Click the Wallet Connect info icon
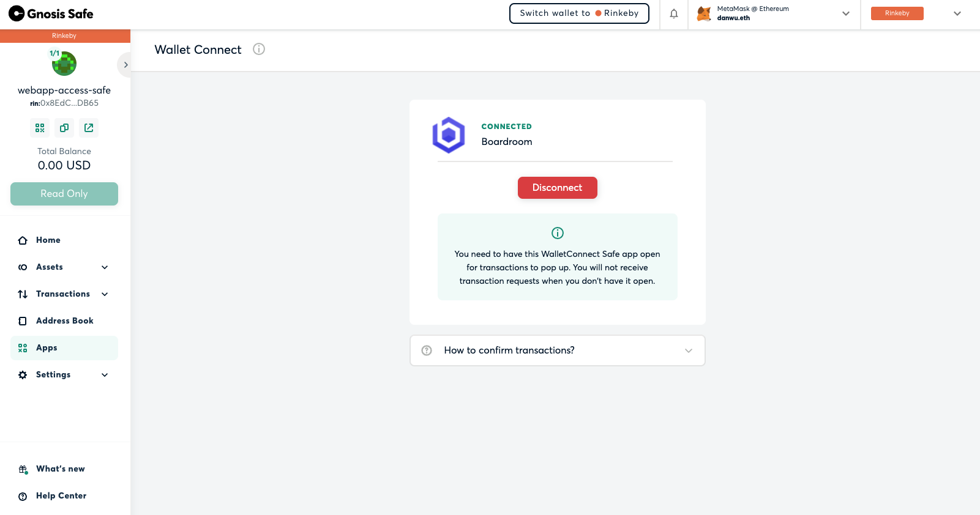This screenshot has width=980, height=515. 259,49
